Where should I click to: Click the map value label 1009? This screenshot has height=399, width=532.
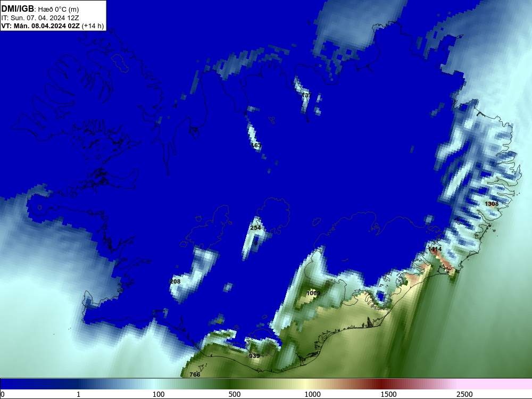pyautogui.click(x=313, y=293)
